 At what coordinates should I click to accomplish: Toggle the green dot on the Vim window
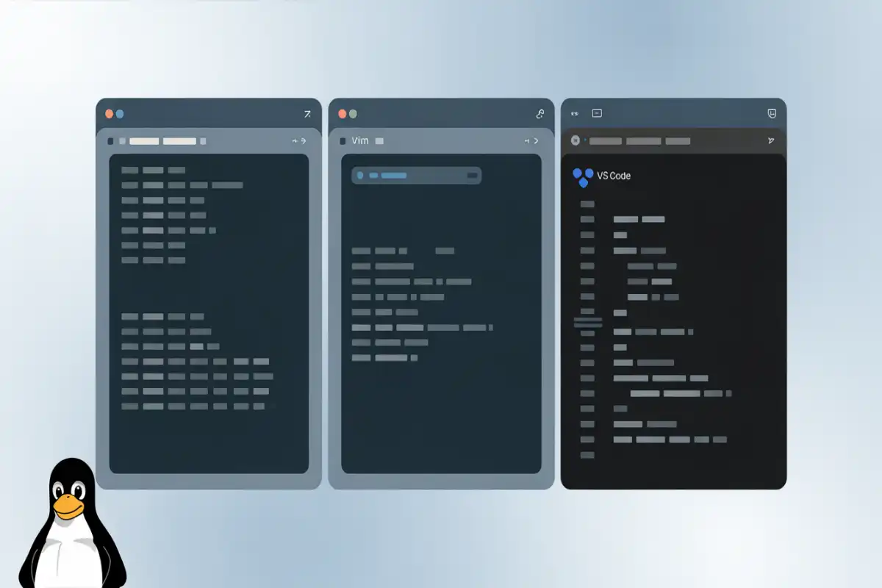[353, 113]
